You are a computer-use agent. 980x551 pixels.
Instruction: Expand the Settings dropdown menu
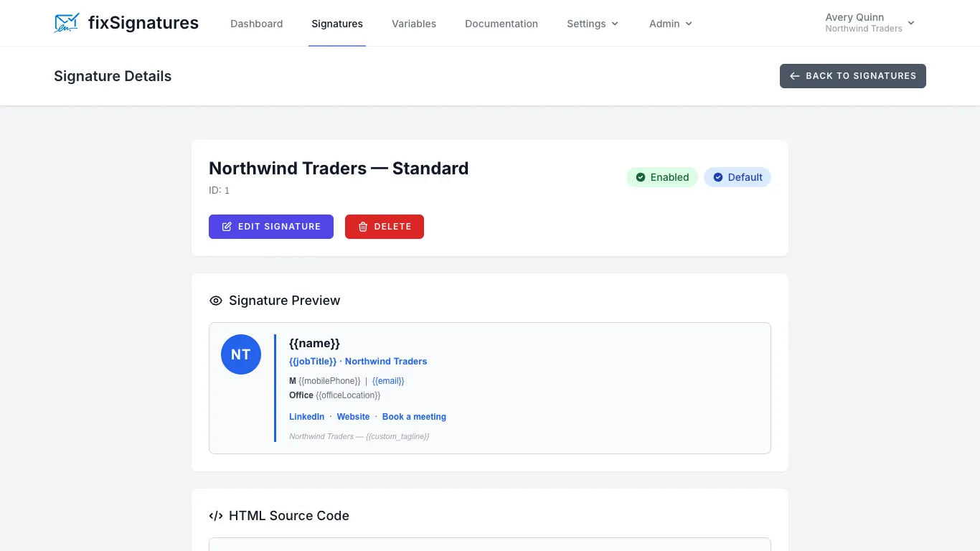(x=593, y=24)
